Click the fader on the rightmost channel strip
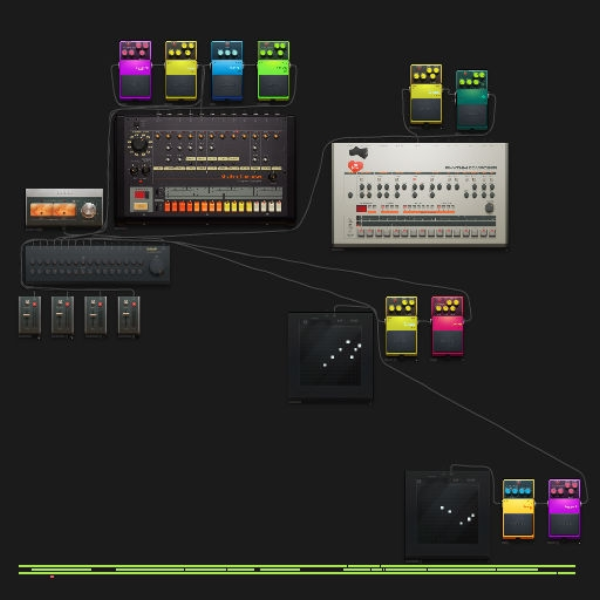This screenshot has width=600, height=600. [x=126, y=315]
